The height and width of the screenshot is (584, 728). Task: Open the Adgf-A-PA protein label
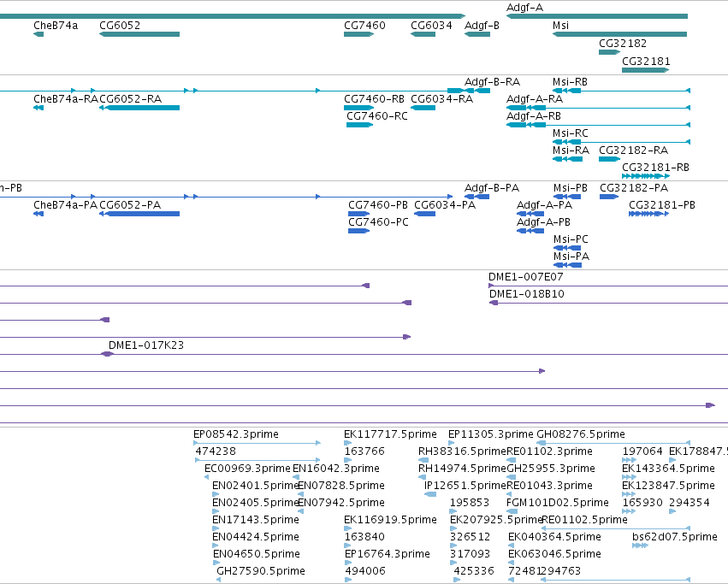coord(544,205)
